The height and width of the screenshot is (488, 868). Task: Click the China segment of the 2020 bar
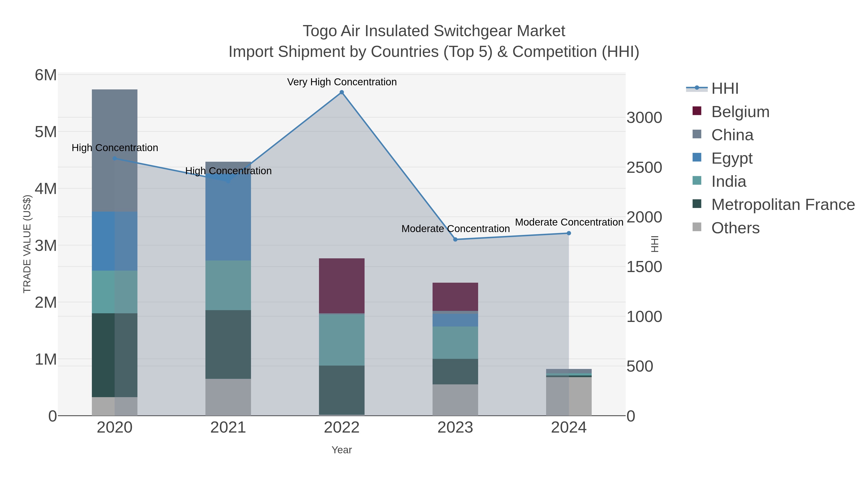coord(115,151)
